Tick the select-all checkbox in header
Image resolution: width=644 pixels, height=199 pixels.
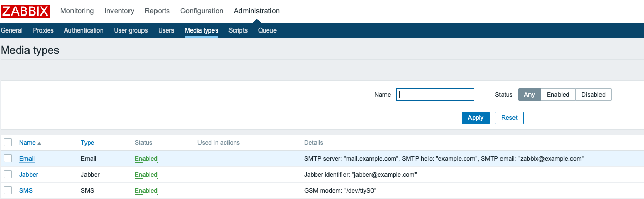pyautogui.click(x=8, y=142)
